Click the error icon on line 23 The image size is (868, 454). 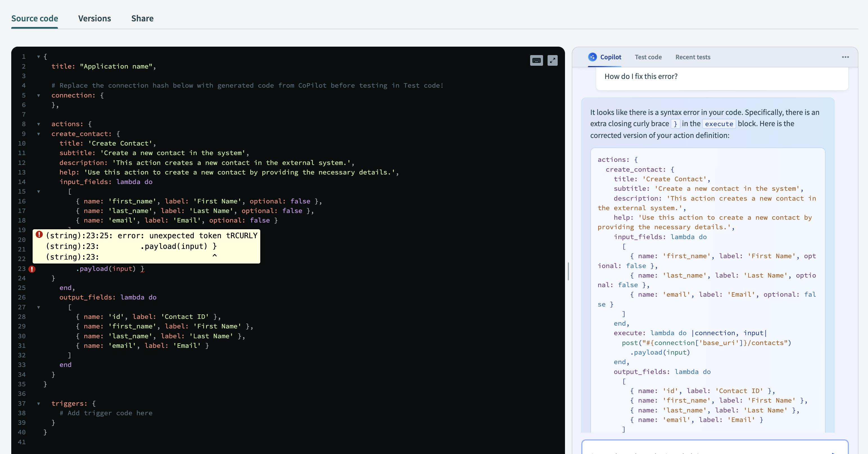coord(32,269)
